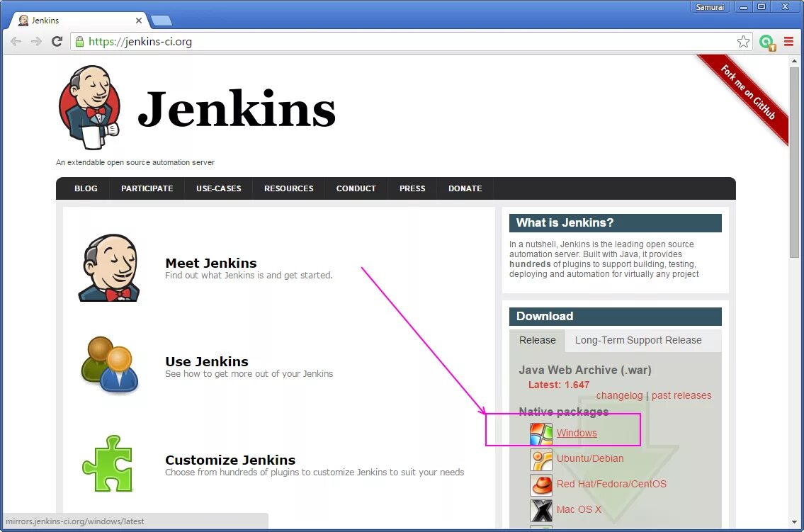Click the scrollbar up arrow
The image size is (804, 532).
794,60
